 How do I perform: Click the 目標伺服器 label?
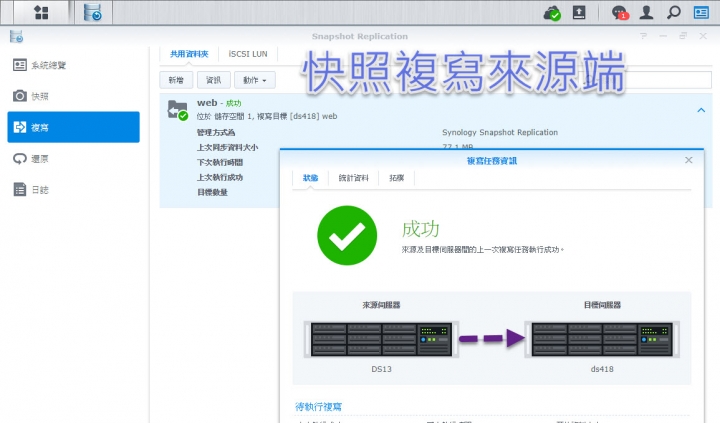click(602, 305)
